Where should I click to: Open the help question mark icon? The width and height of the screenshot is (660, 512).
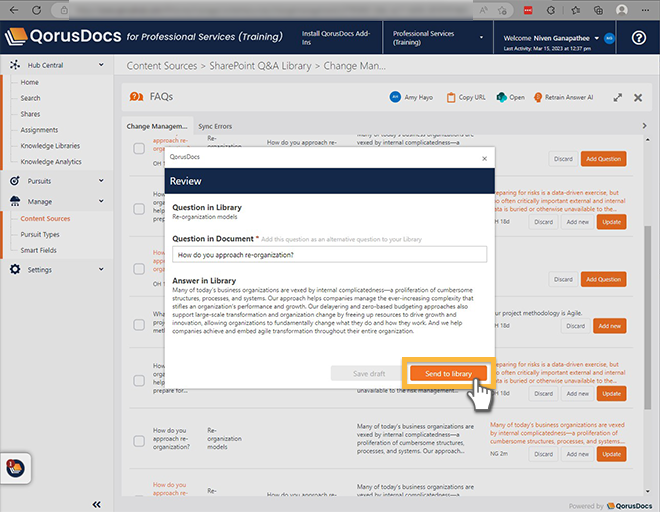click(639, 38)
